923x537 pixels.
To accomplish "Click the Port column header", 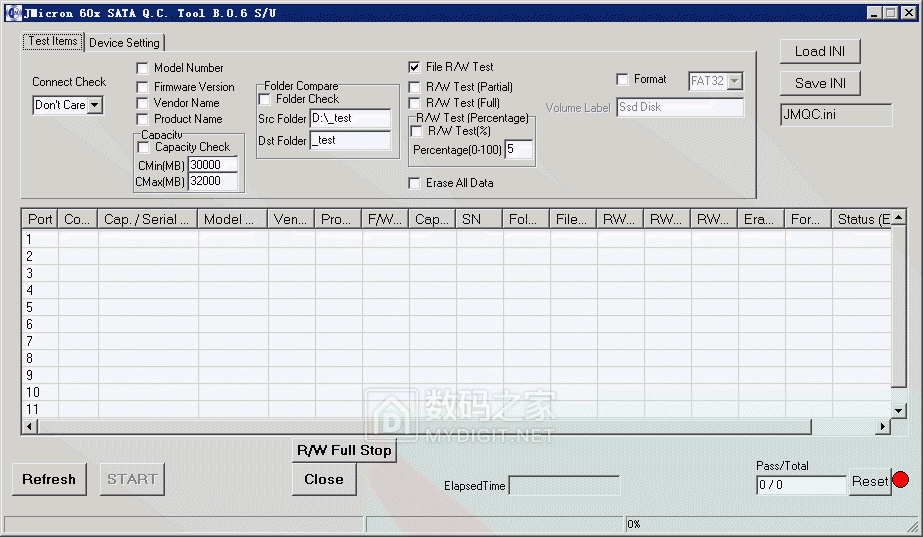I will pyautogui.click(x=40, y=219).
